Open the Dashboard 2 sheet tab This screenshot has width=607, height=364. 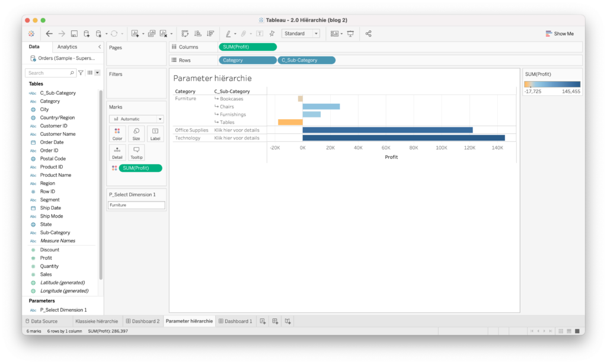point(142,321)
